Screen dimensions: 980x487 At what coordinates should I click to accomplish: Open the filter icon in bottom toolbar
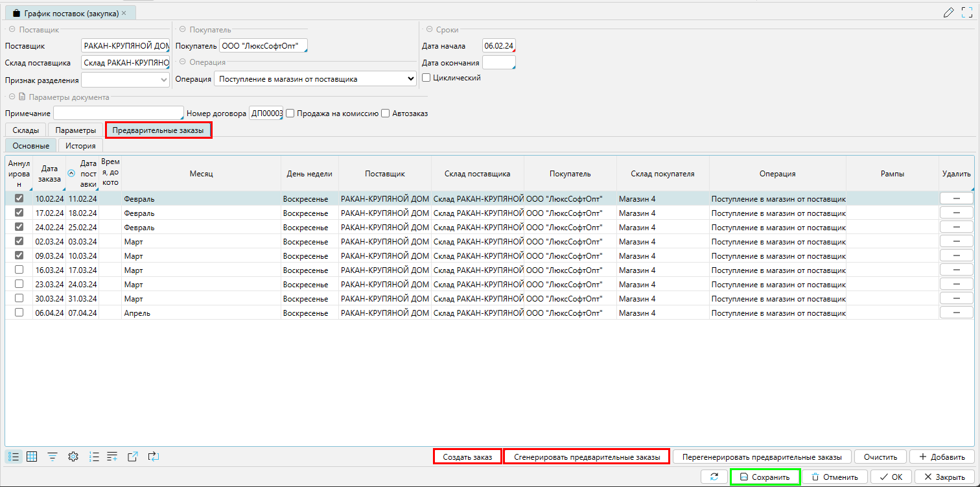tap(52, 457)
